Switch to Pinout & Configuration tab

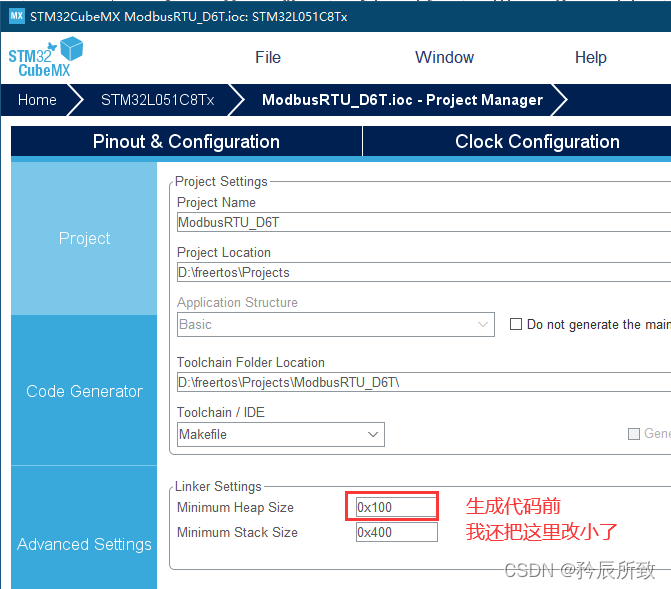click(x=186, y=141)
